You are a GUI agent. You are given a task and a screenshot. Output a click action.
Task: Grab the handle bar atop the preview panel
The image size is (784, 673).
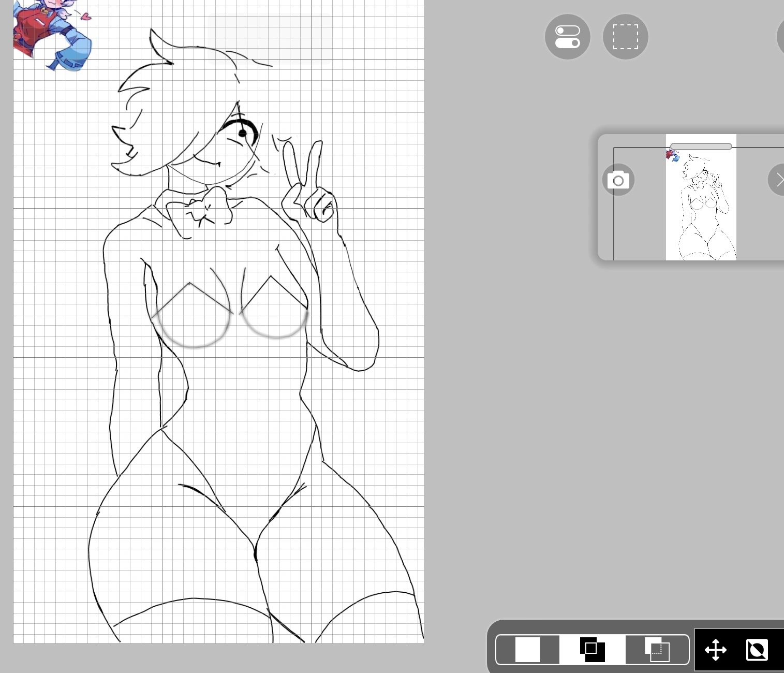click(701, 147)
